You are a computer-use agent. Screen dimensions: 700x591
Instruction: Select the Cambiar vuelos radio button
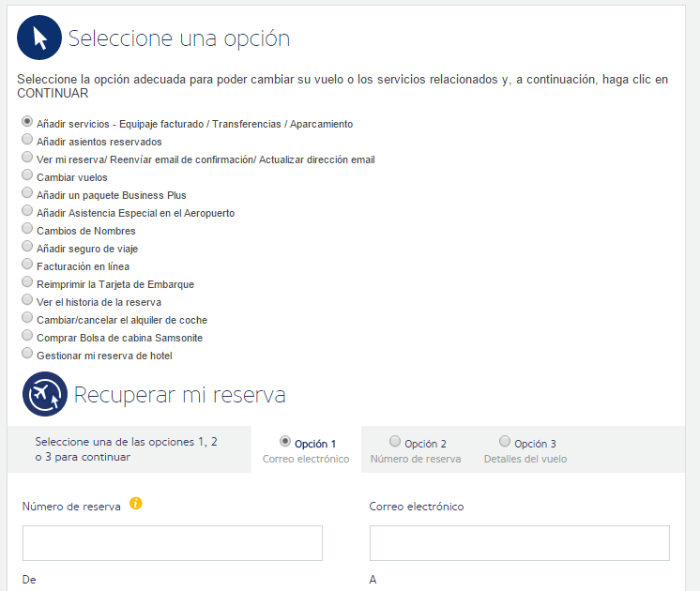27,174
